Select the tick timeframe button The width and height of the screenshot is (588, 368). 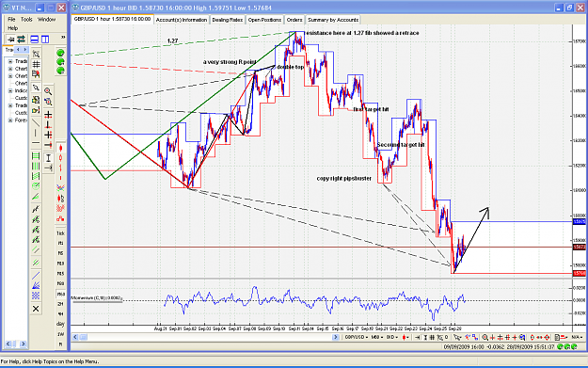pyautogui.click(x=60, y=233)
